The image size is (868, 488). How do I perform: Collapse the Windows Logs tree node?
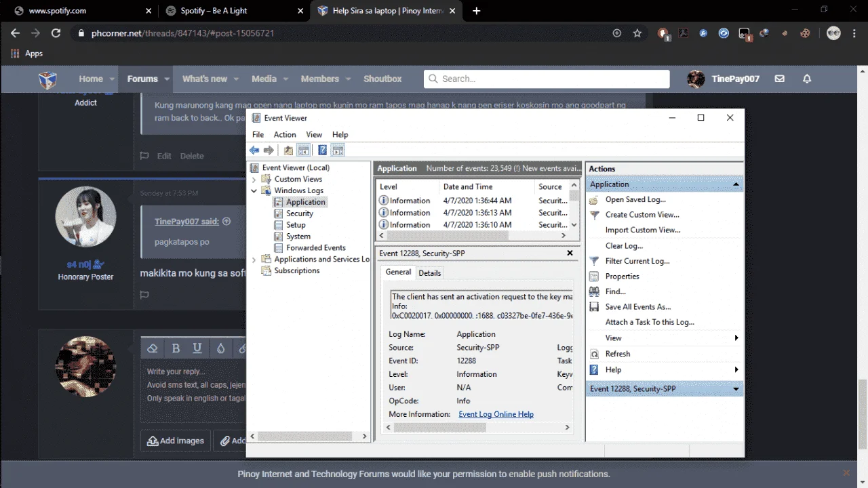pyautogui.click(x=254, y=191)
